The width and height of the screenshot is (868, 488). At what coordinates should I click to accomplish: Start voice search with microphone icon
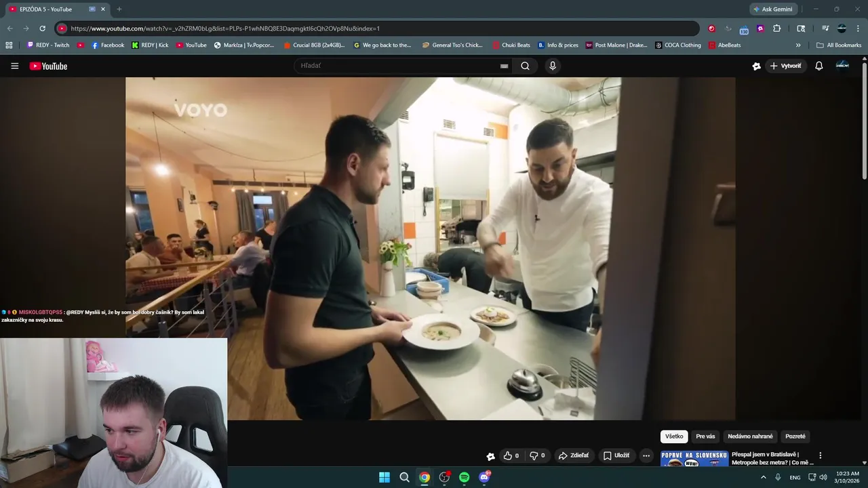pyautogui.click(x=553, y=66)
